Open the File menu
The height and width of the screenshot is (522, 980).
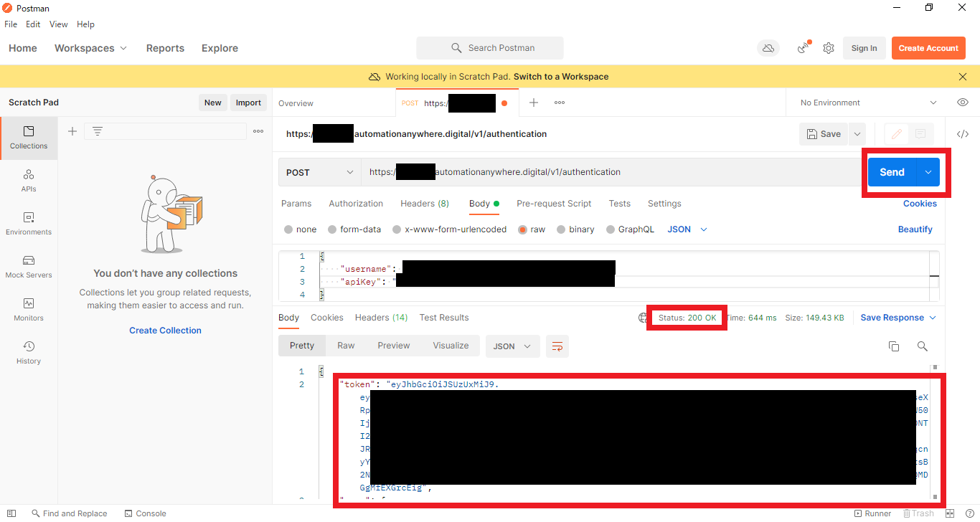click(x=11, y=24)
